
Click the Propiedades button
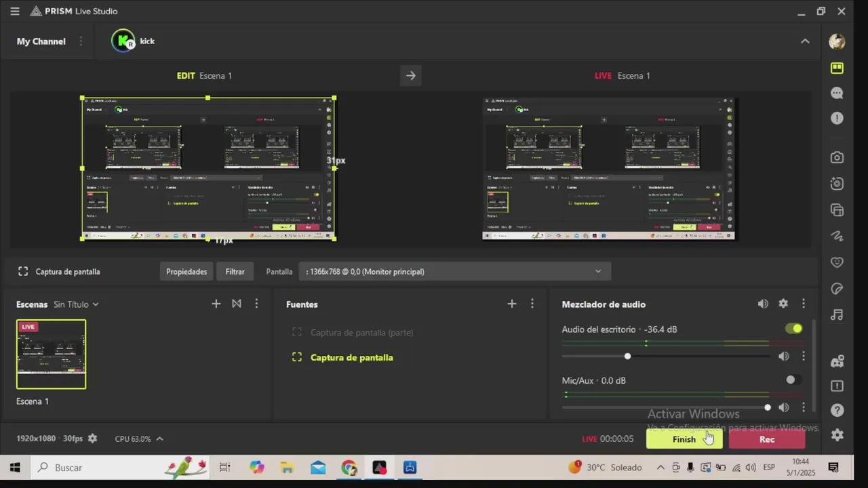click(186, 271)
